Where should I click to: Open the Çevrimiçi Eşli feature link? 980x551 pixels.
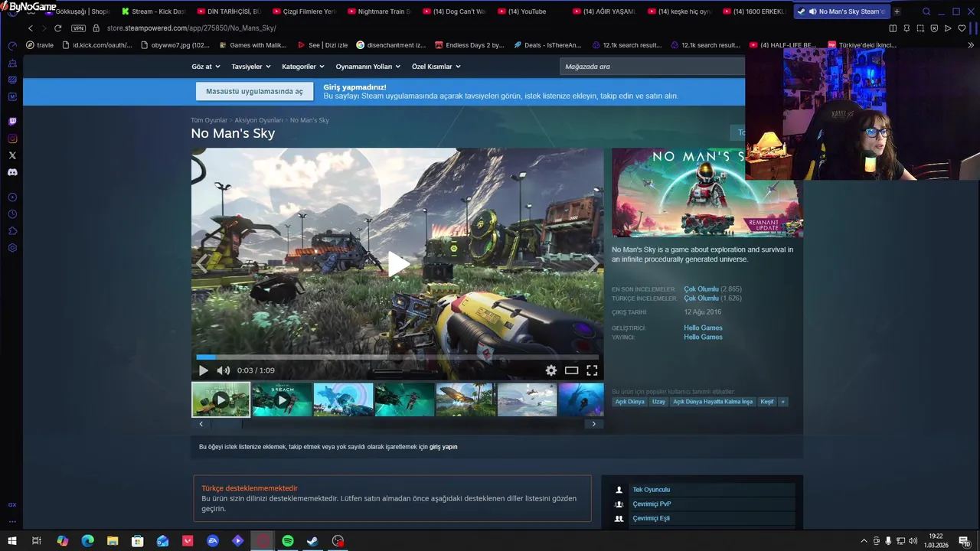(x=651, y=518)
